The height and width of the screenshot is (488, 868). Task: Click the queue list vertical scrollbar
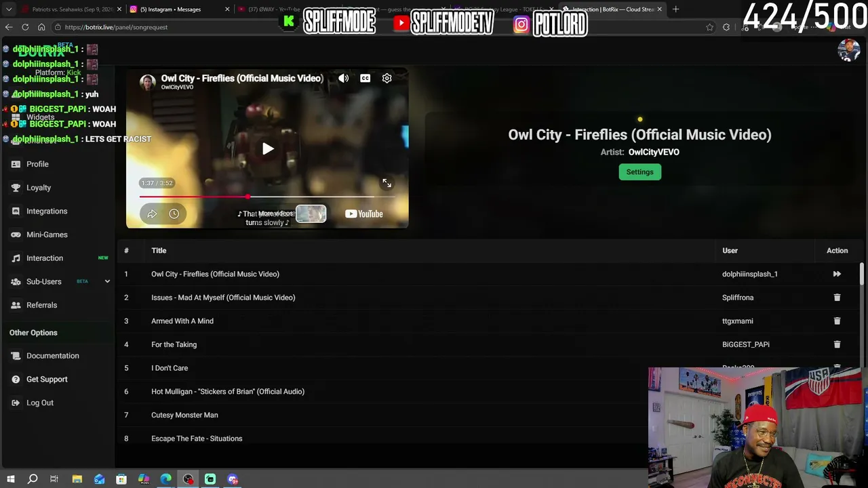point(862,274)
